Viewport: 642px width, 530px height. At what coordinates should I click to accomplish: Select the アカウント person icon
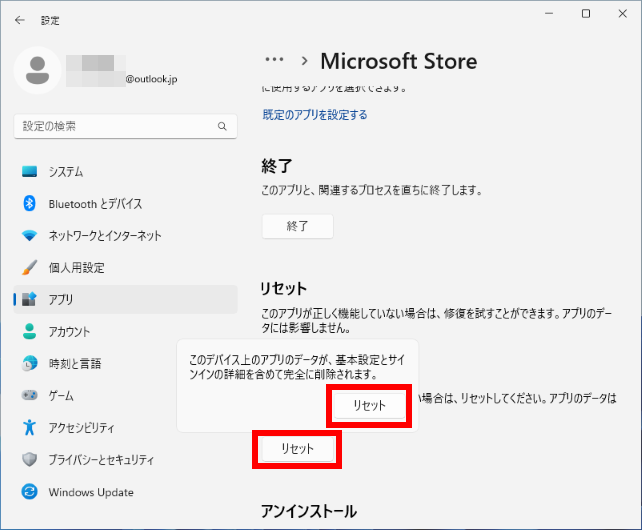coord(29,331)
